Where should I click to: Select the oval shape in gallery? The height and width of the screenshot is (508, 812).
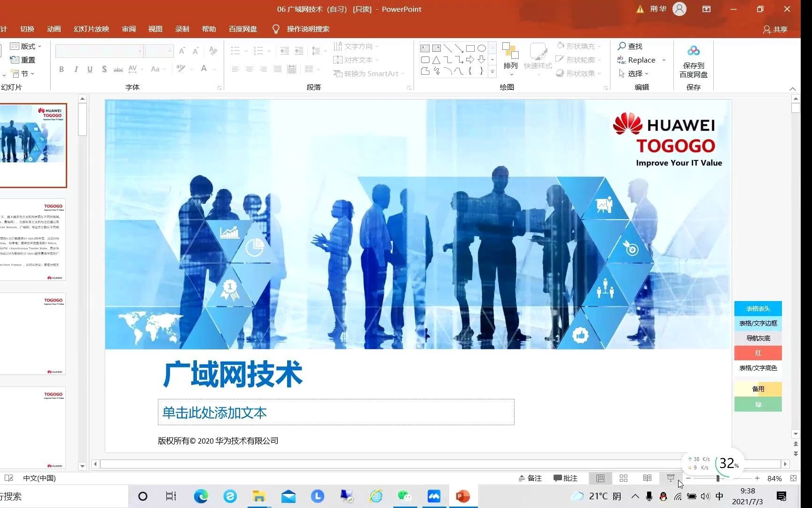tap(482, 48)
